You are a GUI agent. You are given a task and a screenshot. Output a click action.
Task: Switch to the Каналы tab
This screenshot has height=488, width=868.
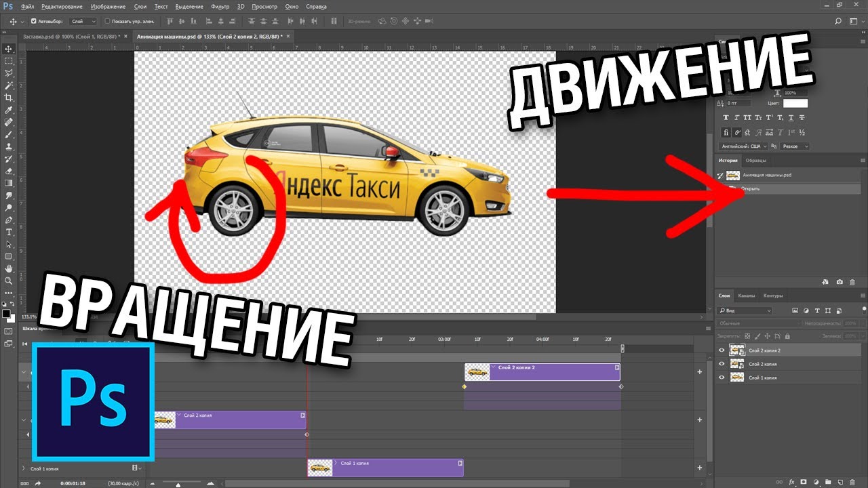click(x=747, y=296)
